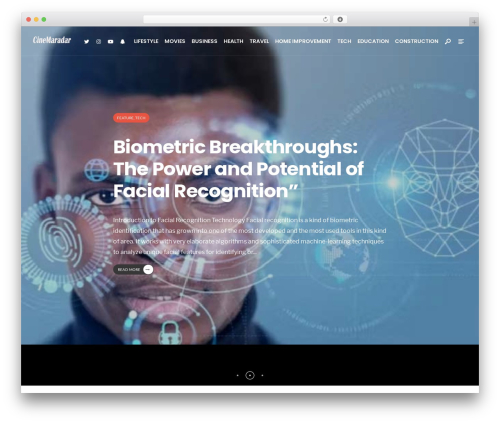Select the third slider dot

click(262, 375)
